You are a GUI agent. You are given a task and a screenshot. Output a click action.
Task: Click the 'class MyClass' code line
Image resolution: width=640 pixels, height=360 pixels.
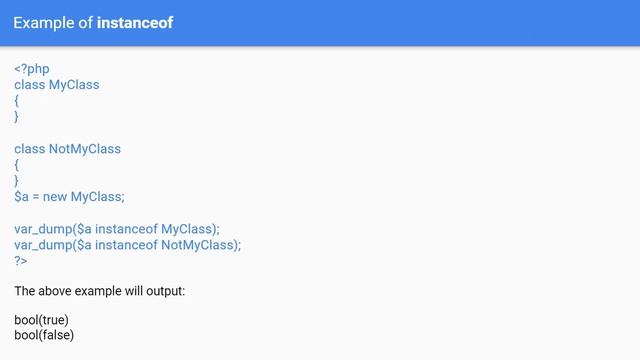coord(57,85)
